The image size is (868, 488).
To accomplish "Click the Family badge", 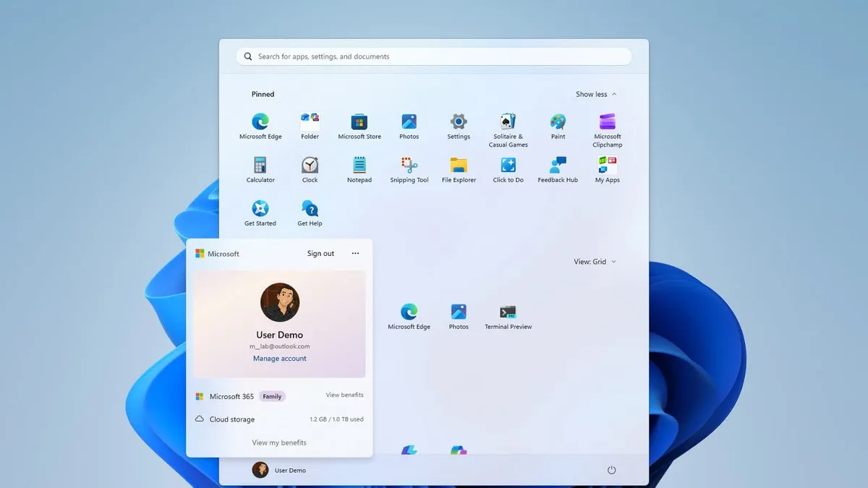I will click(x=272, y=396).
